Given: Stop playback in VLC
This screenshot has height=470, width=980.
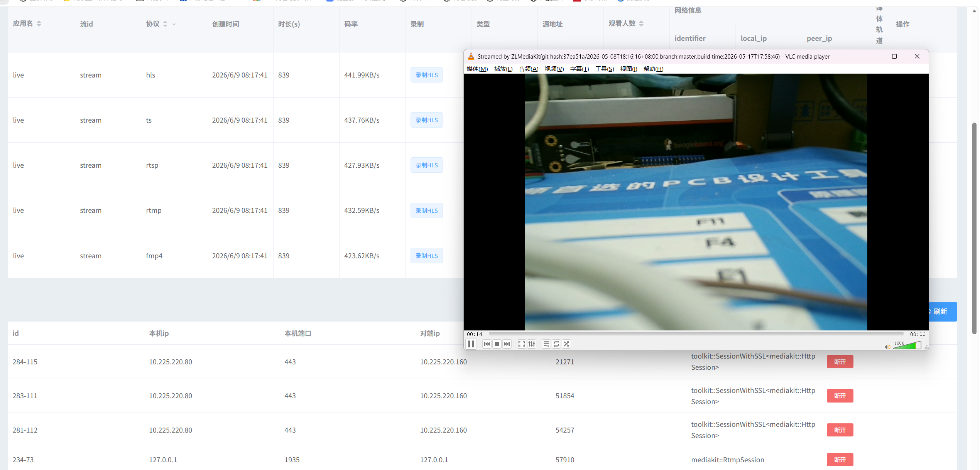Looking at the screenshot, I should pyautogui.click(x=497, y=344).
